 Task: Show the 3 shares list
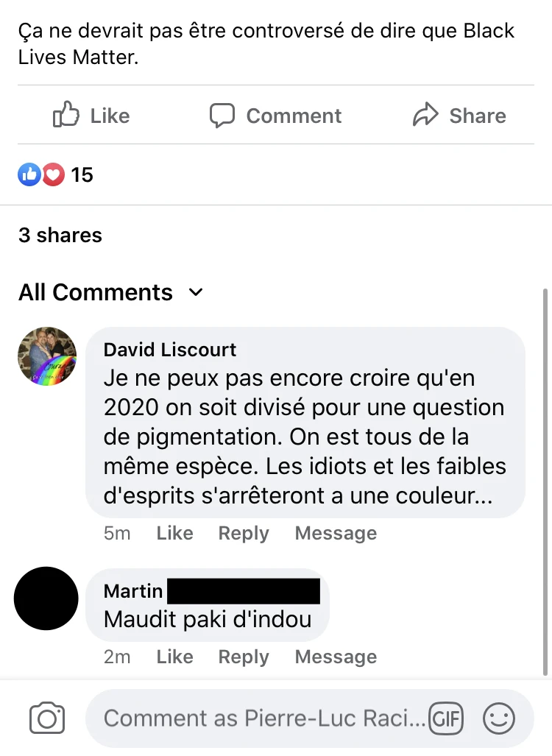[x=60, y=236]
